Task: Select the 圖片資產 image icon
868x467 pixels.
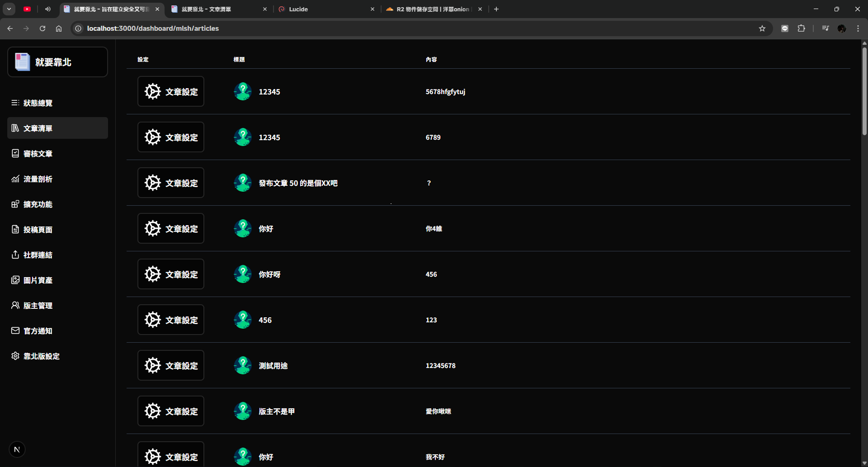Action: [x=15, y=280]
